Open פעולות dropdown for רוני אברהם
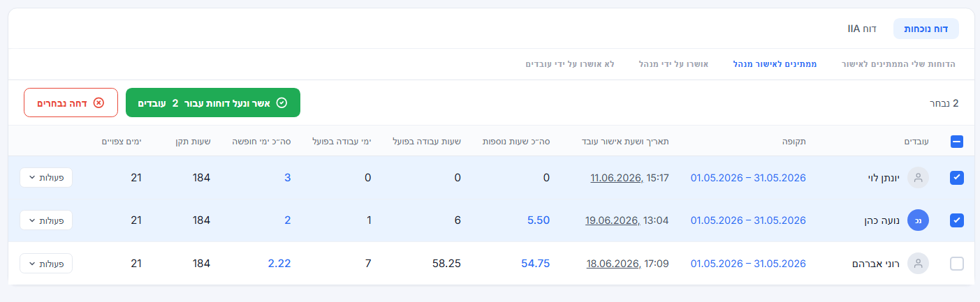The image size is (980, 302). click(x=46, y=264)
